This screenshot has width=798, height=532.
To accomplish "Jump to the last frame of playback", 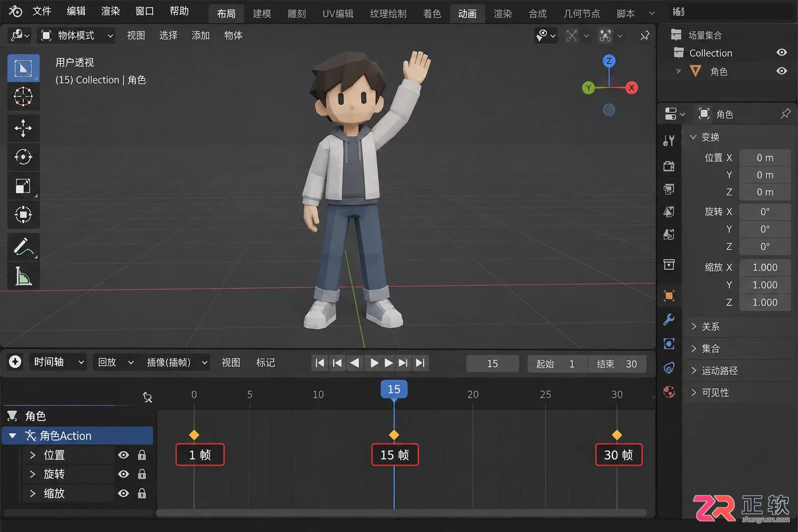I will point(421,363).
